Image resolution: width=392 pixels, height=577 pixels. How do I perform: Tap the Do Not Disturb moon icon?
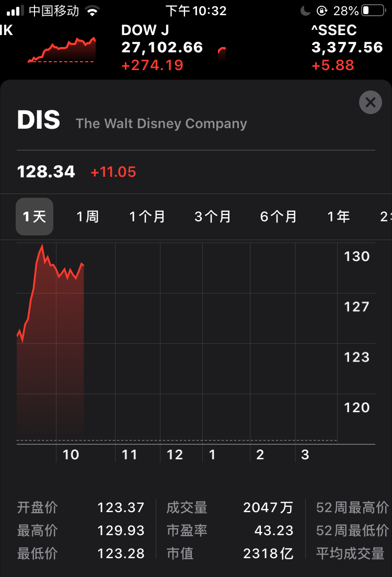[x=305, y=10]
